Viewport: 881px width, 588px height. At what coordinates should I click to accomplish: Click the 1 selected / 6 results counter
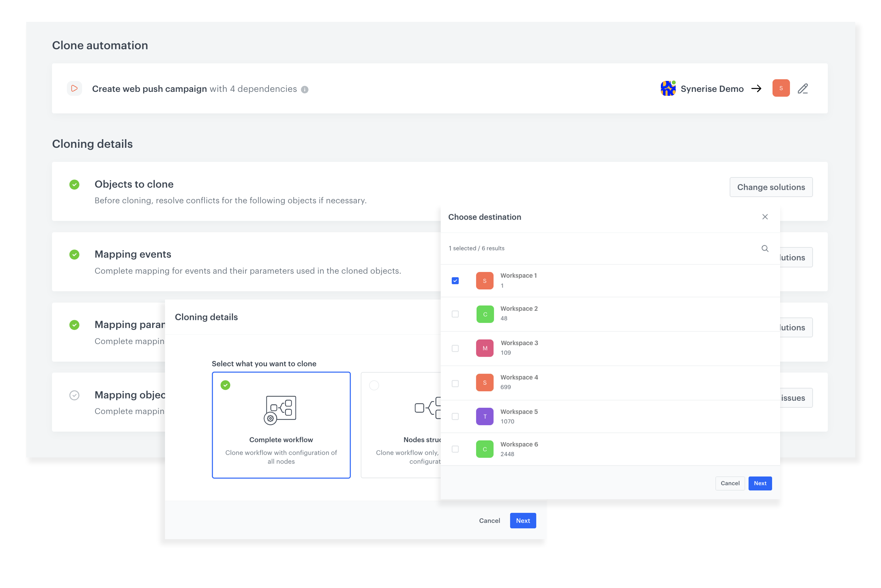476,248
